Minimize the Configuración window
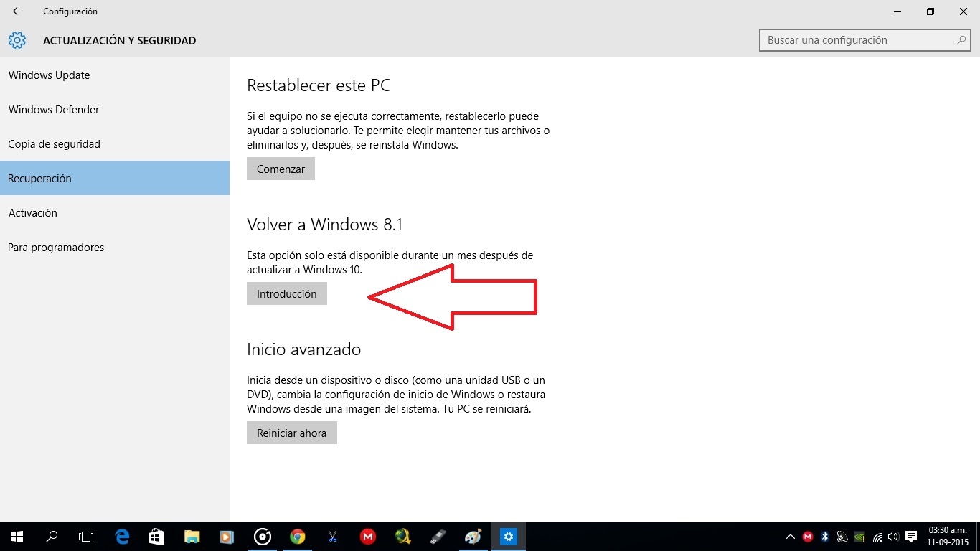The width and height of the screenshot is (980, 551). pos(898,11)
